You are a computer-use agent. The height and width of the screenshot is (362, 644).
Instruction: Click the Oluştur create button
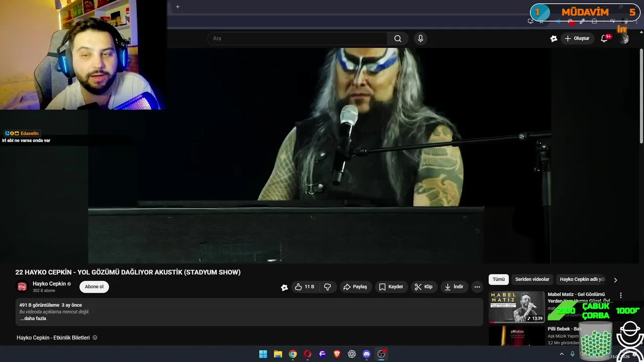pyautogui.click(x=577, y=38)
